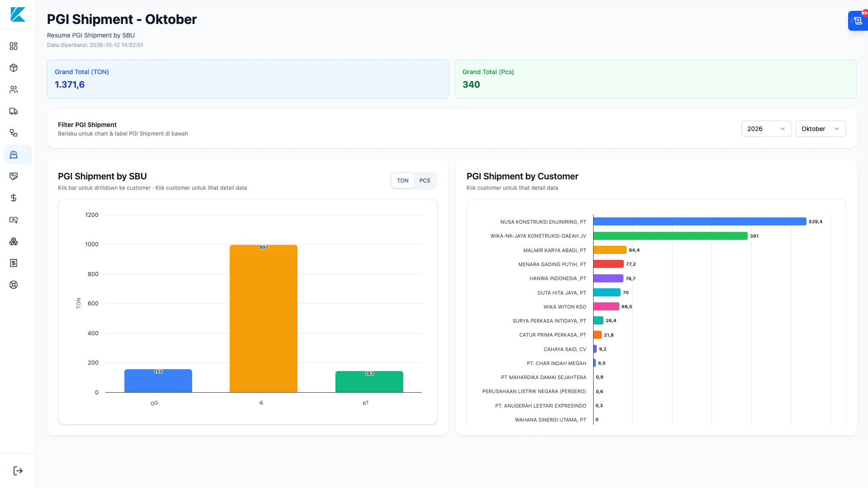Click the orange IE bar
868x488 pixels.
tap(264, 319)
